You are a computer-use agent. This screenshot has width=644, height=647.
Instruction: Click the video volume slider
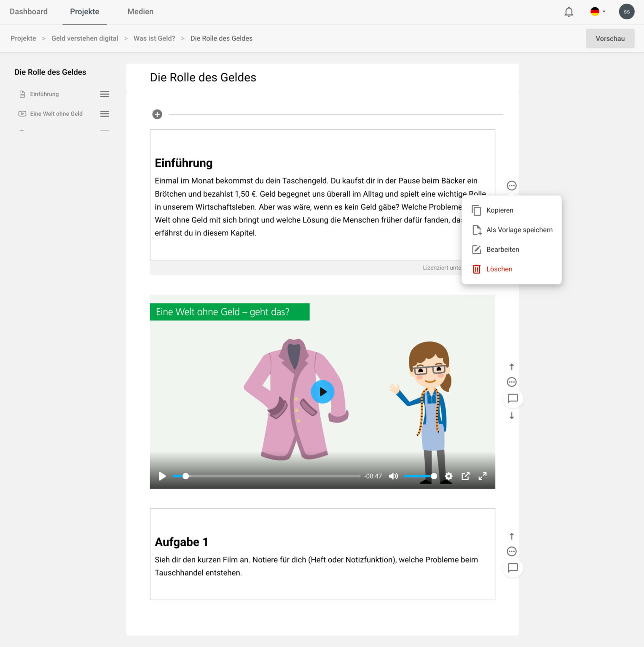pos(419,476)
